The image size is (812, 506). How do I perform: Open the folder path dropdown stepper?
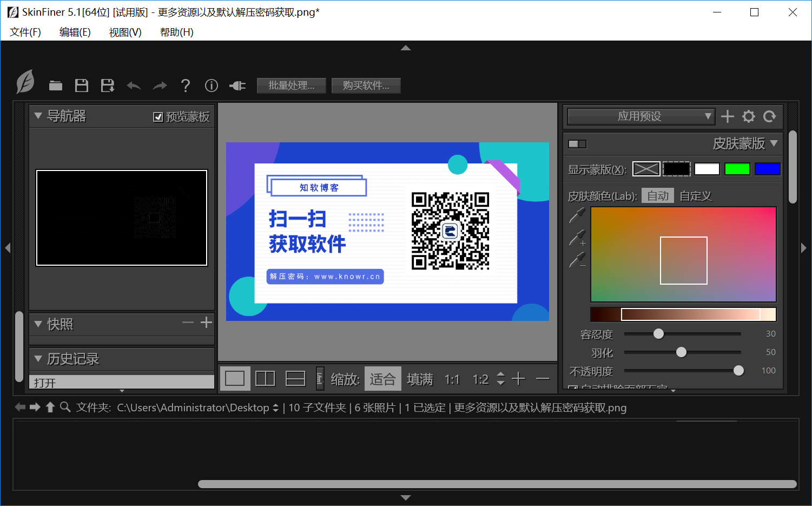(275, 408)
